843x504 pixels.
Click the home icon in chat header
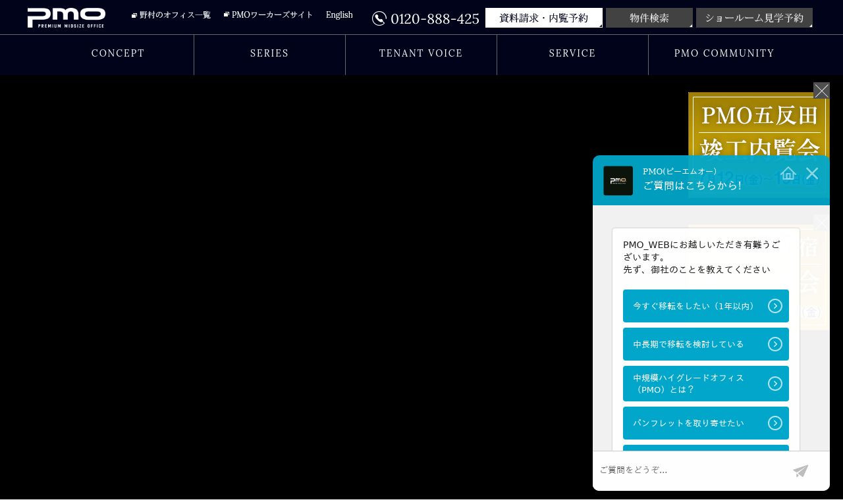pyautogui.click(x=788, y=173)
